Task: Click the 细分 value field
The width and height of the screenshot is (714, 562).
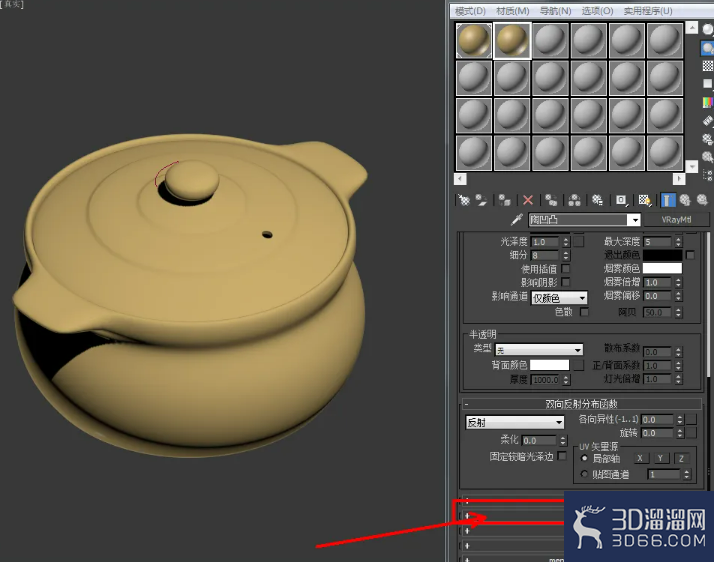Action: coord(546,255)
